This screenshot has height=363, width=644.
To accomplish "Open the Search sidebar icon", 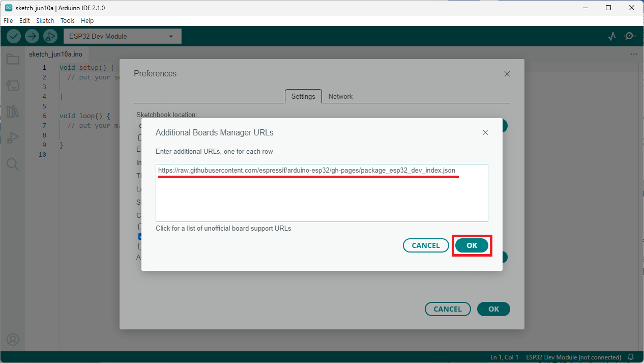I will pyautogui.click(x=13, y=164).
